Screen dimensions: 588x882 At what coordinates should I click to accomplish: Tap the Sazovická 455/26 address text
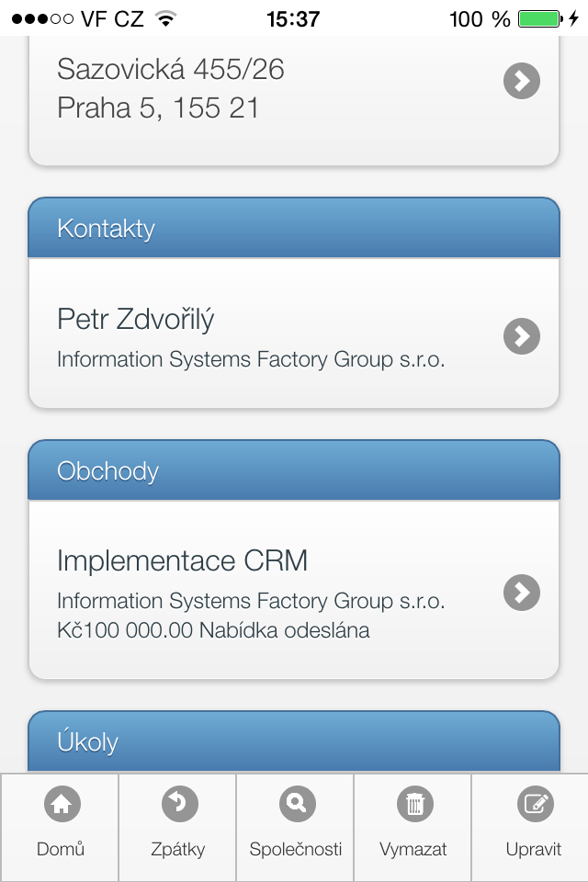(x=171, y=69)
